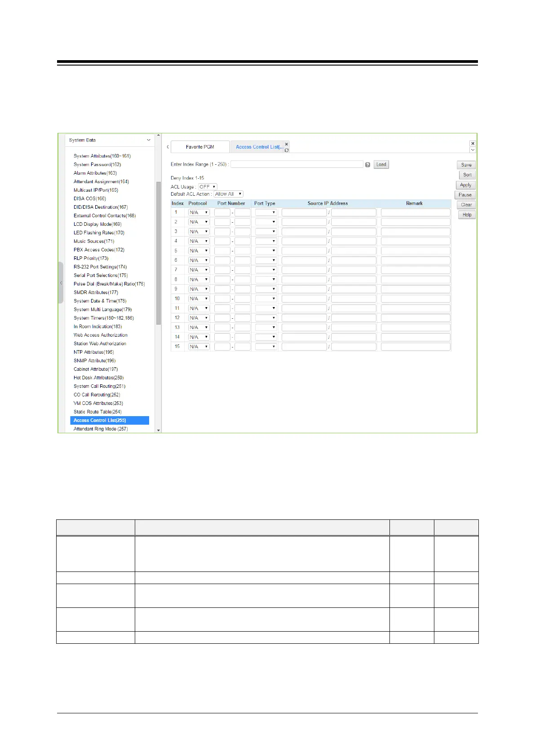This screenshot has width=535, height=756.
Task: Click the left chevron before Favorite PGM tab
Action: pos(168,147)
